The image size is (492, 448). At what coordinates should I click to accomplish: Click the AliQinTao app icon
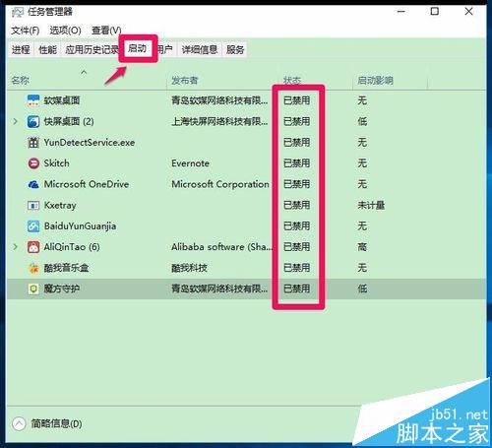[33, 247]
